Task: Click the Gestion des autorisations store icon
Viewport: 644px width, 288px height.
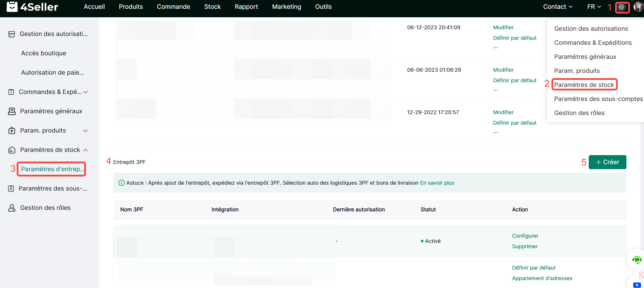Action: point(12,34)
